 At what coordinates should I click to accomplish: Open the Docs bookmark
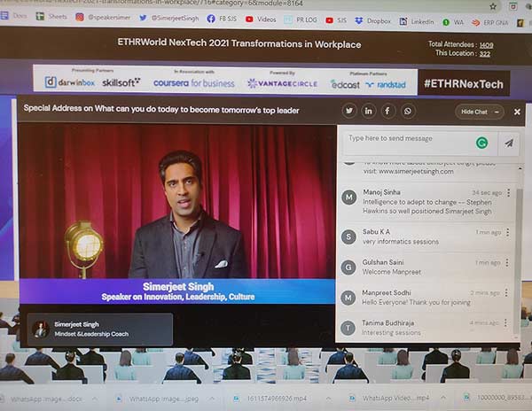[x=14, y=15]
